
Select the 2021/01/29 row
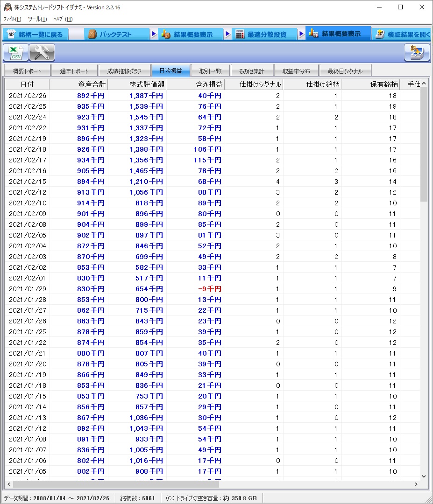point(28,289)
